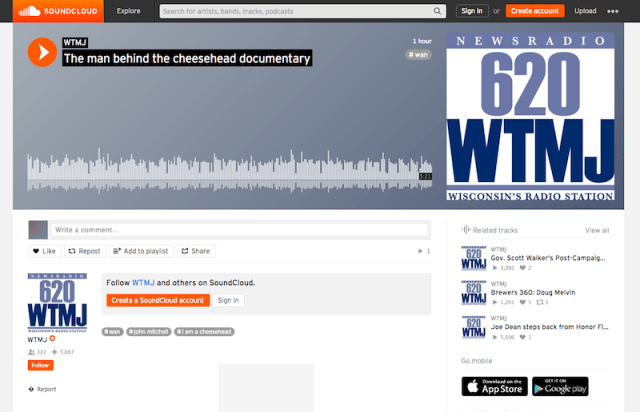Click Create a SoundCloud account button
Viewport: 640px width, 412px height.
coord(158,301)
